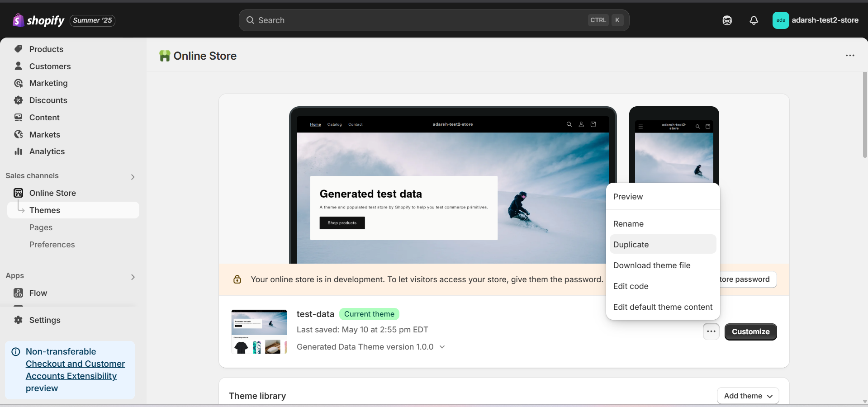Screen dimensions: 868x407
Task: Open the Content section icon
Action: pos(18,117)
